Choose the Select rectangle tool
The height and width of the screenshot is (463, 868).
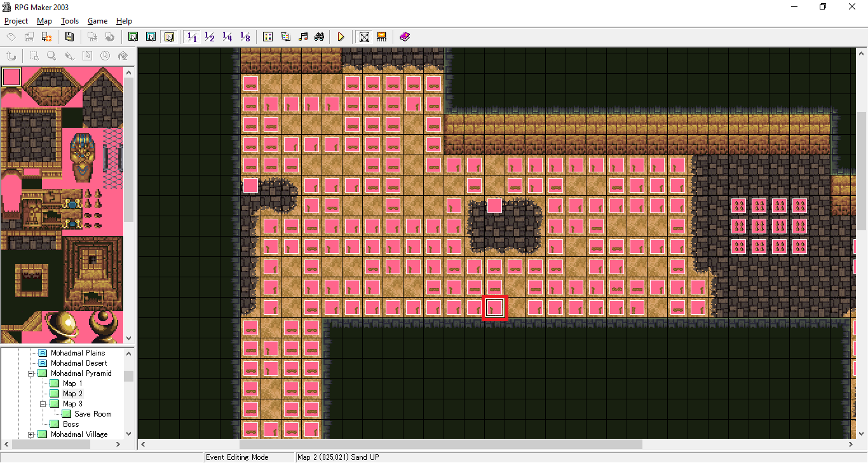[34, 55]
